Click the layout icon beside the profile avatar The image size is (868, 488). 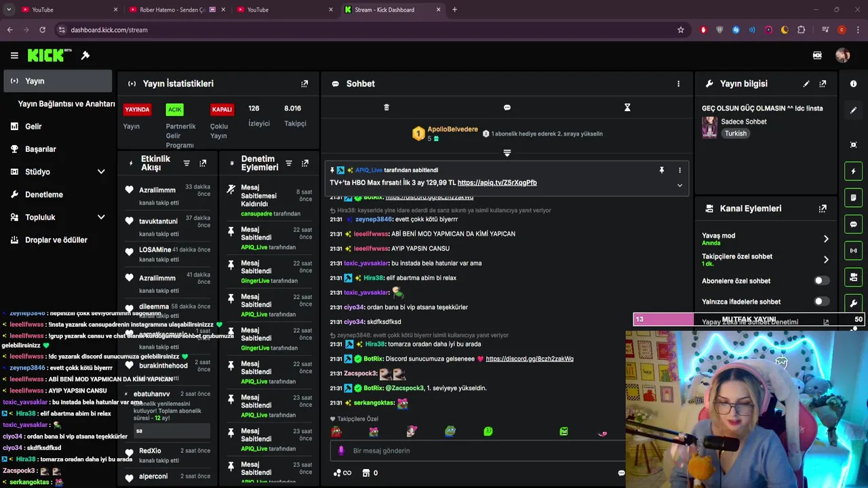[x=817, y=56]
